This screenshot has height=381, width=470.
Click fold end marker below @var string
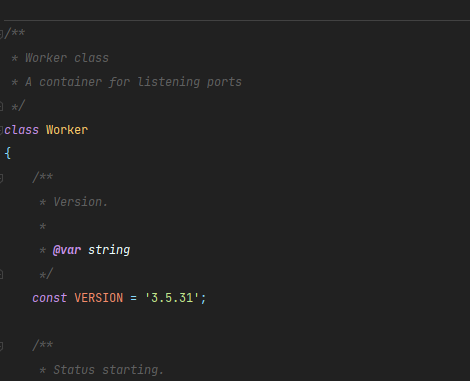(1, 274)
